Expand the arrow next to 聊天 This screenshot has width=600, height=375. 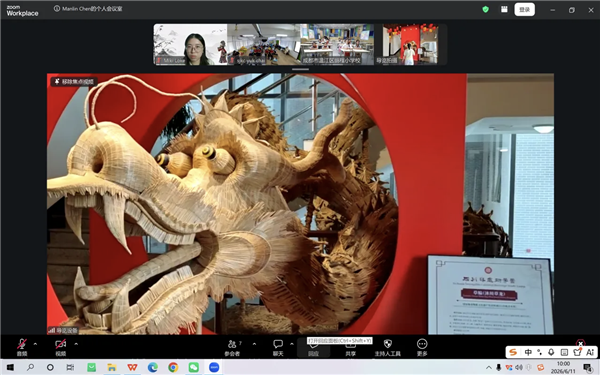[292, 344]
